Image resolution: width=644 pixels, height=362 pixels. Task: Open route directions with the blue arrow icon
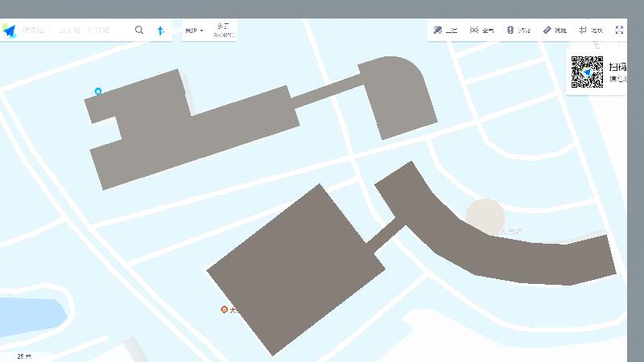click(x=160, y=31)
